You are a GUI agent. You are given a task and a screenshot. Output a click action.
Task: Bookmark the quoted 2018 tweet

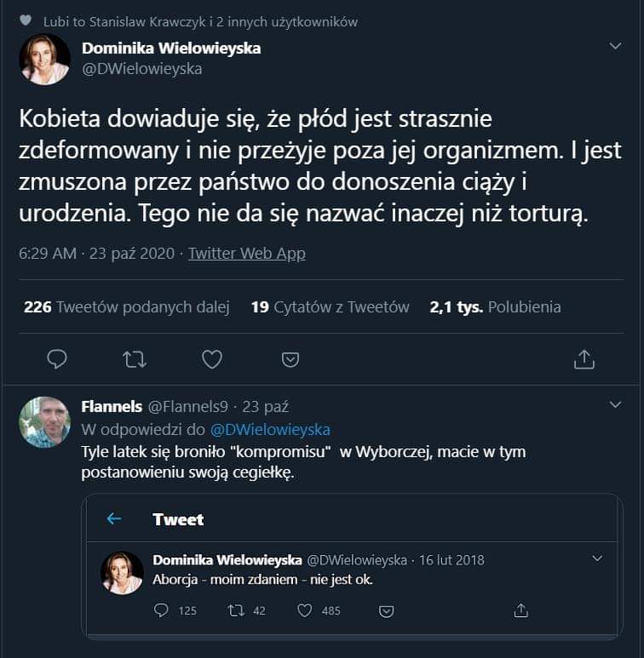386,611
